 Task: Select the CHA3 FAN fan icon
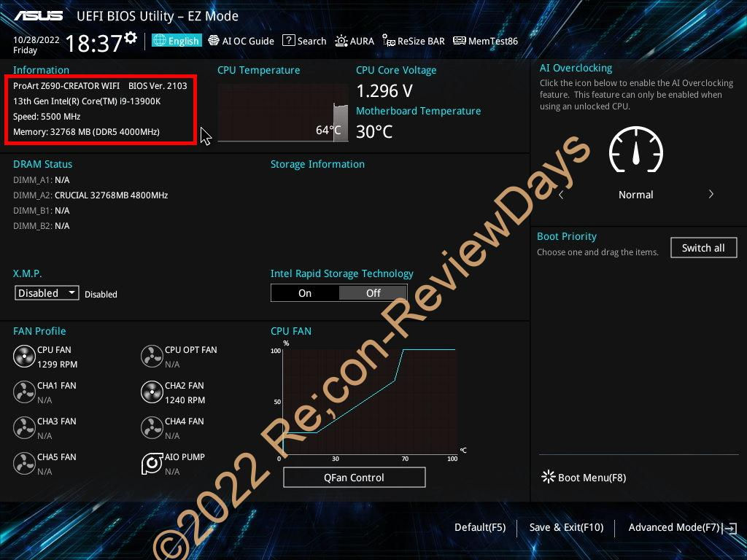pos(24,427)
